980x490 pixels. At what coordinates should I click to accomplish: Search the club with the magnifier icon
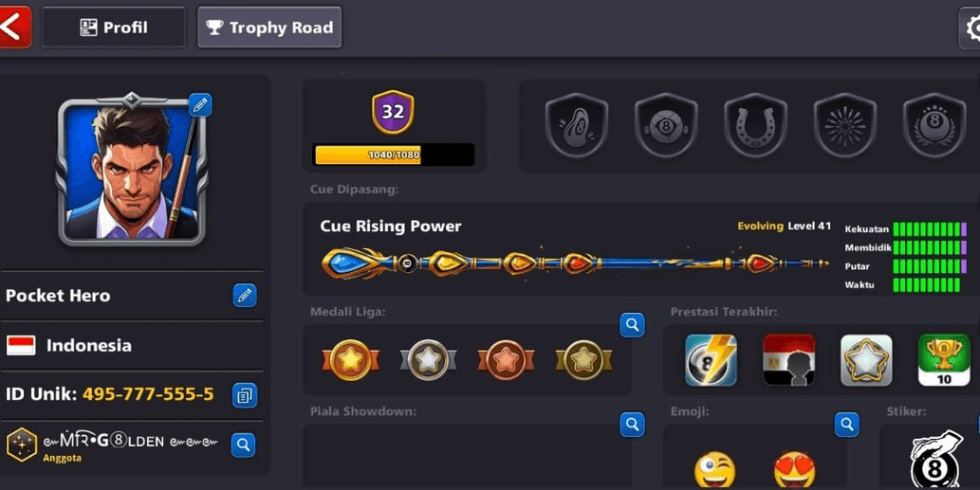(243, 445)
